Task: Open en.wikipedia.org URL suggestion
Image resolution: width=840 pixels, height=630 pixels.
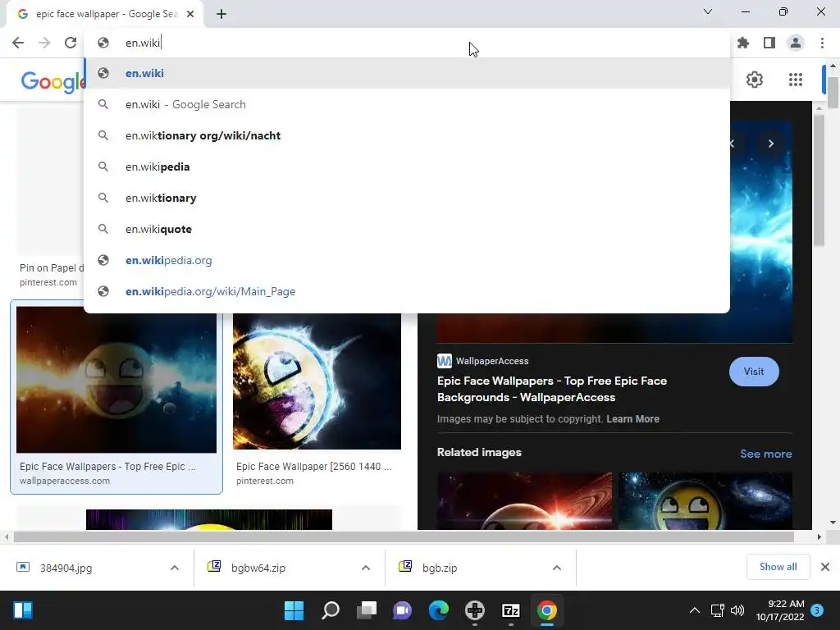Action: [x=407, y=260]
